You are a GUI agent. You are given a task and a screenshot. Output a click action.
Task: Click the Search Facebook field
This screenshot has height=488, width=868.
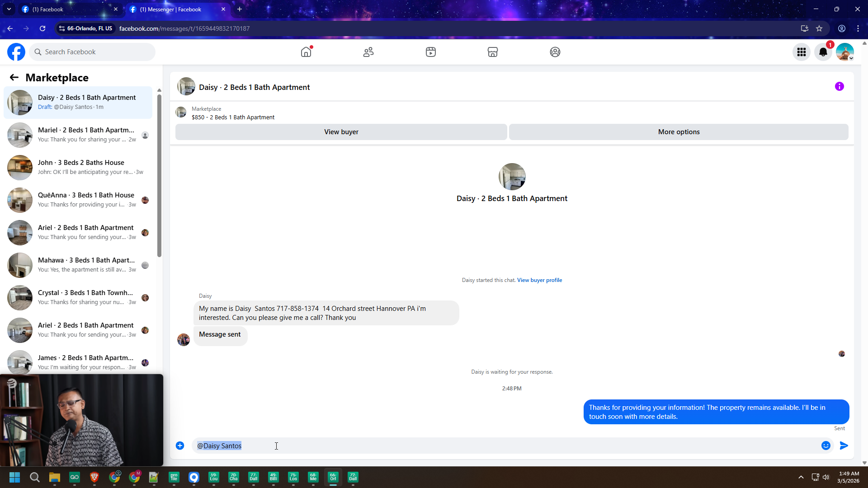(92, 52)
